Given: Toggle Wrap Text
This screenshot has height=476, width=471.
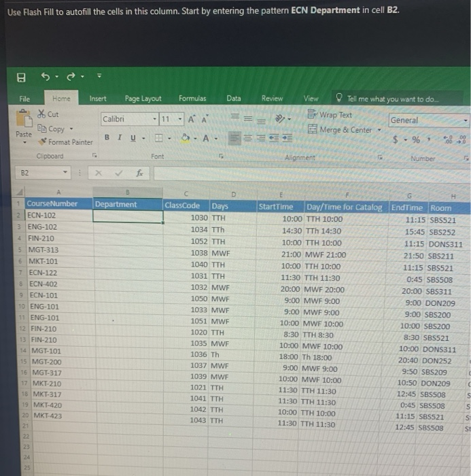Looking at the screenshot, I should pyautogui.click(x=330, y=115).
